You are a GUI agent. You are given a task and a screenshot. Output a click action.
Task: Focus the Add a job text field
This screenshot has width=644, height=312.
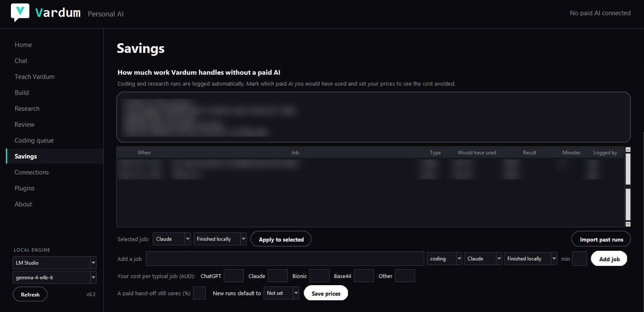(x=285, y=259)
